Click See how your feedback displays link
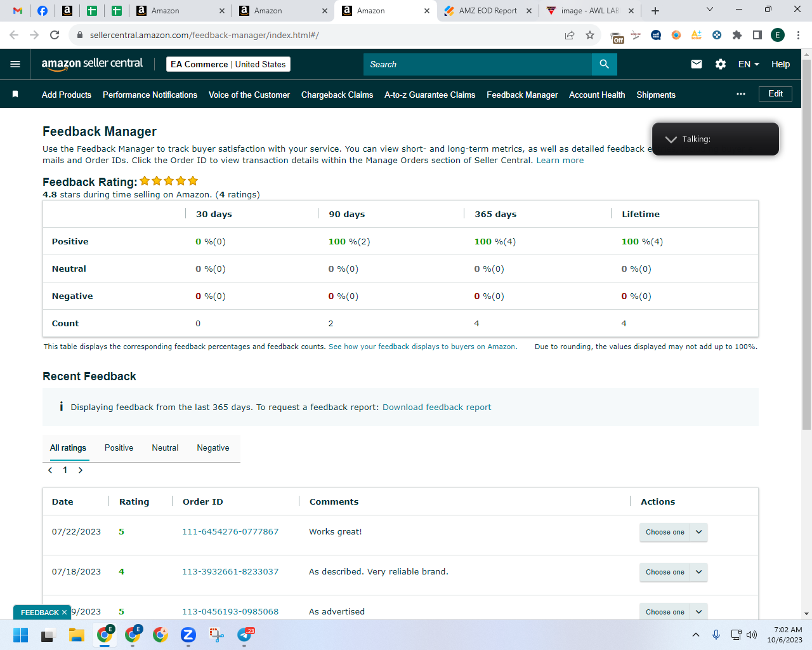This screenshot has height=650, width=812. (422, 347)
